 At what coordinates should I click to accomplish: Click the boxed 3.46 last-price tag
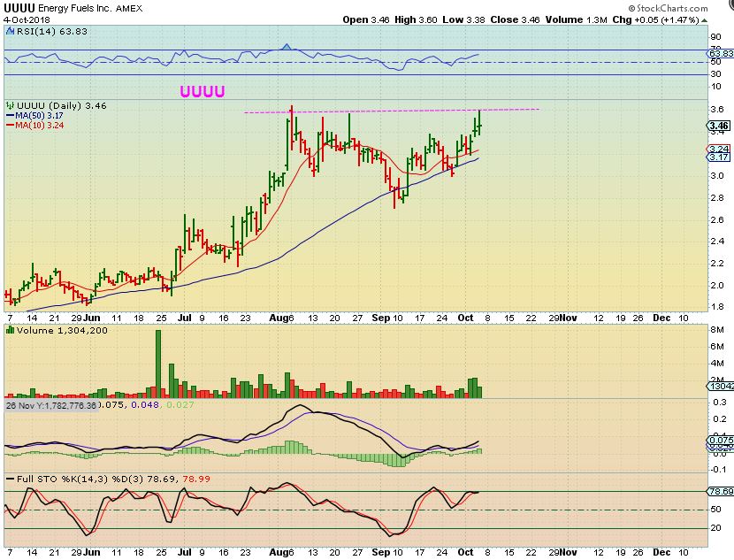(x=719, y=126)
